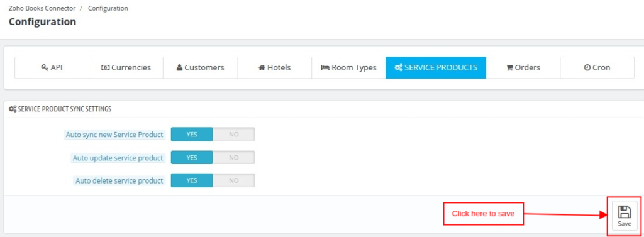Choose YES for Auto delete service product

point(192,180)
